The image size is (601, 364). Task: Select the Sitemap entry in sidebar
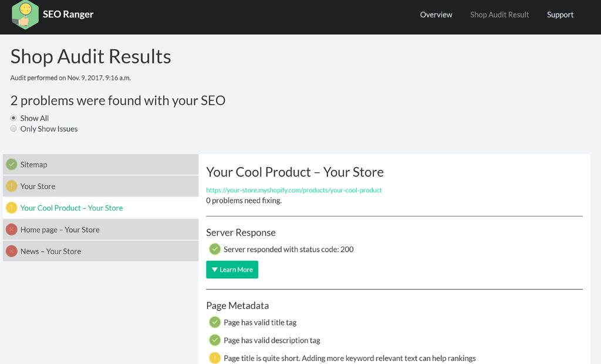[x=34, y=165]
